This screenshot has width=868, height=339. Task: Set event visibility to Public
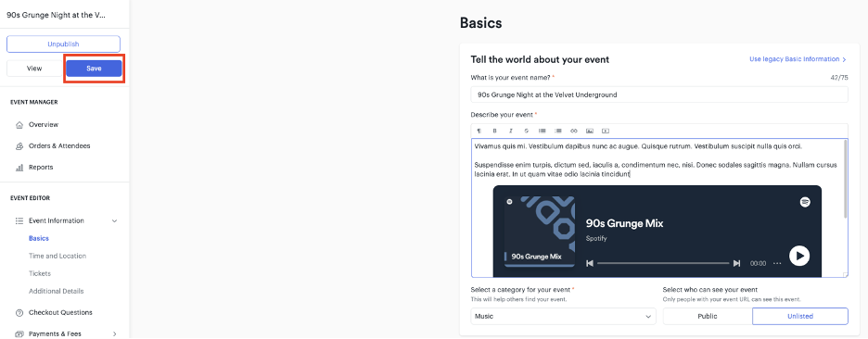click(708, 317)
